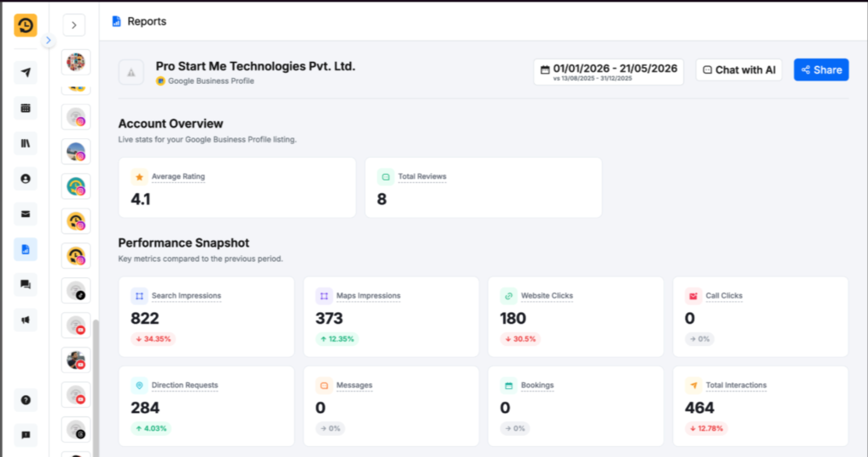Open the date range picker 01/01/2026 - 21/05/2026
This screenshot has height=457, width=868.
[x=609, y=72]
